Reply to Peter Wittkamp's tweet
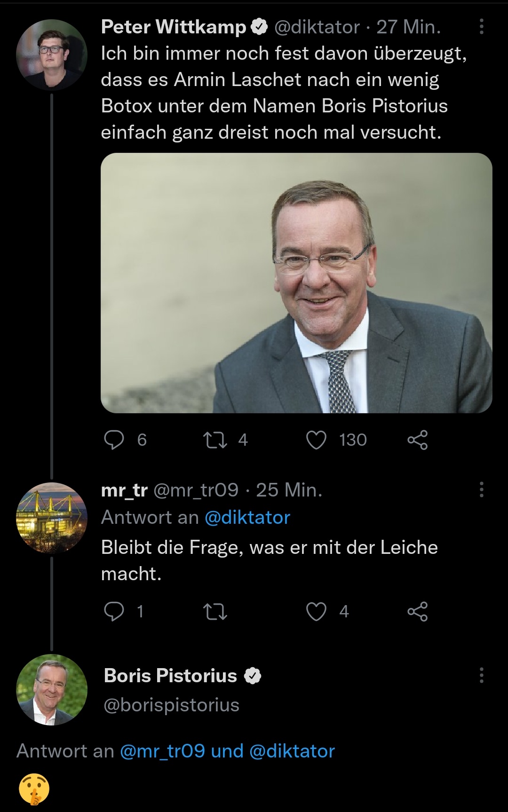 tap(114, 440)
